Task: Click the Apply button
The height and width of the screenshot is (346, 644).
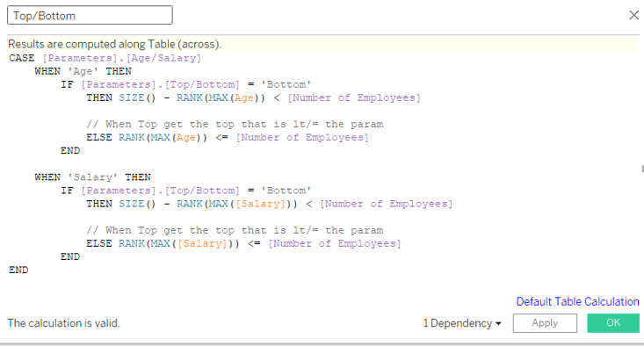Action: (x=545, y=323)
